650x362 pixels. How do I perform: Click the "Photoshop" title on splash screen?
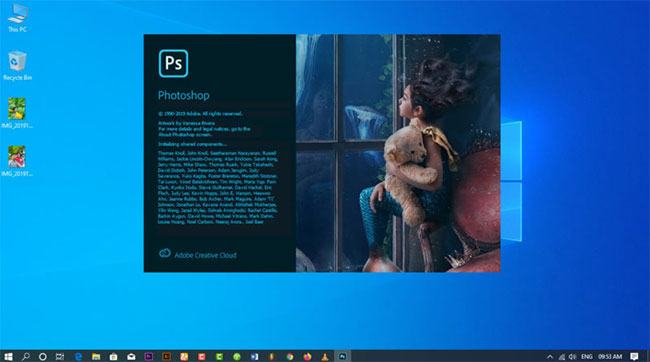click(x=184, y=95)
